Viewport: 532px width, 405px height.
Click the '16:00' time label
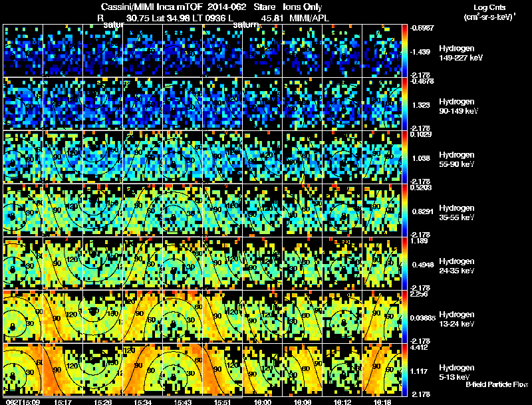[263, 402]
